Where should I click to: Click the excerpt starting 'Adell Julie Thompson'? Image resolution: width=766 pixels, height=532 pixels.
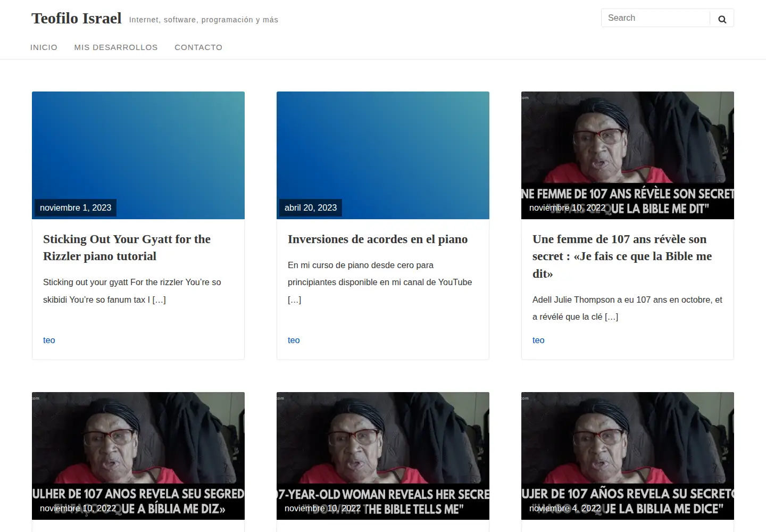(627, 308)
